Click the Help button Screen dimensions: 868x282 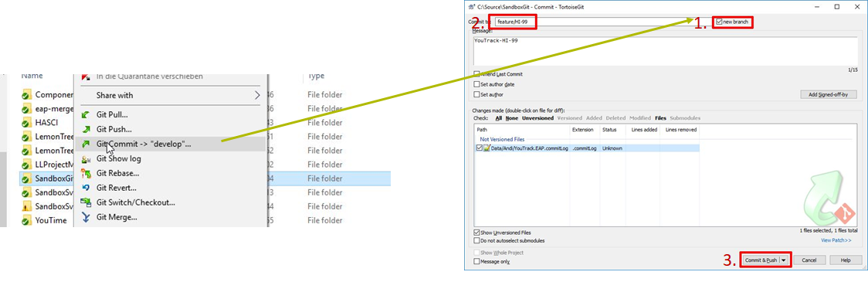click(846, 260)
